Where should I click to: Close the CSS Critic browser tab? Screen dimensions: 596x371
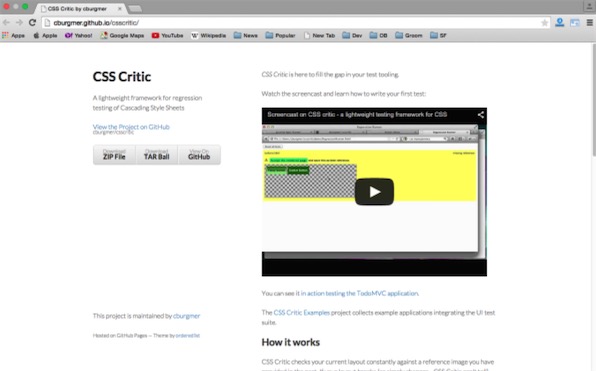pos(120,8)
